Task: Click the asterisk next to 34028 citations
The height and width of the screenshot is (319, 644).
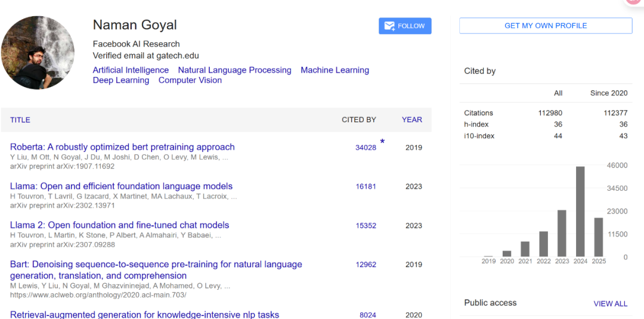Action: pos(382,142)
